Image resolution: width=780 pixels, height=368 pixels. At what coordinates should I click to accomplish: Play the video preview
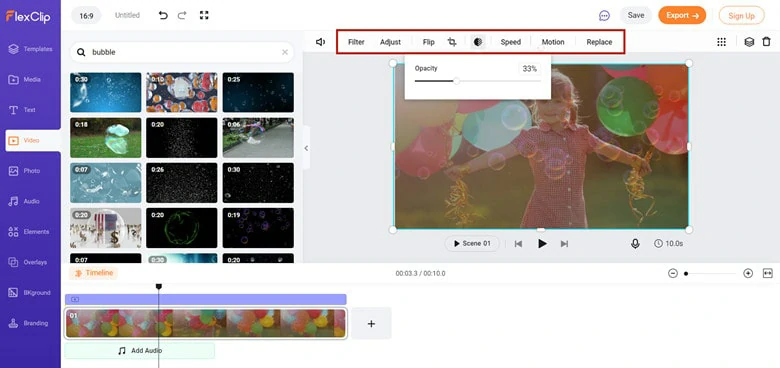pyautogui.click(x=542, y=244)
